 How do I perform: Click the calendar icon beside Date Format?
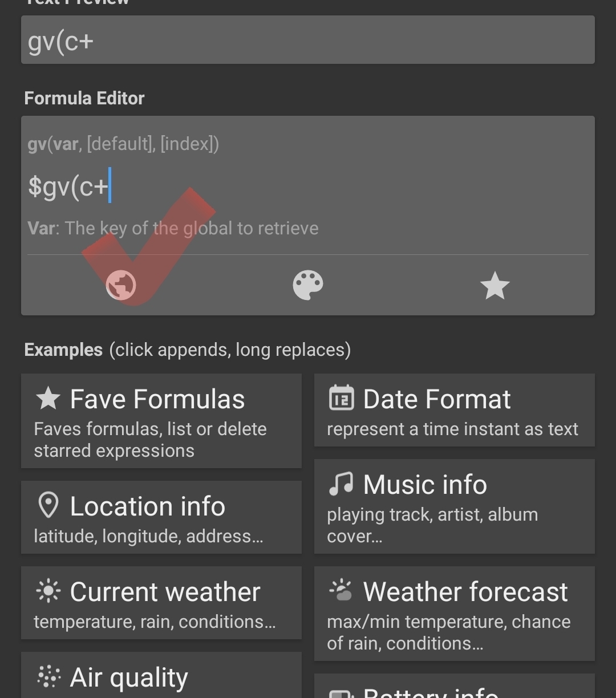(341, 399)
